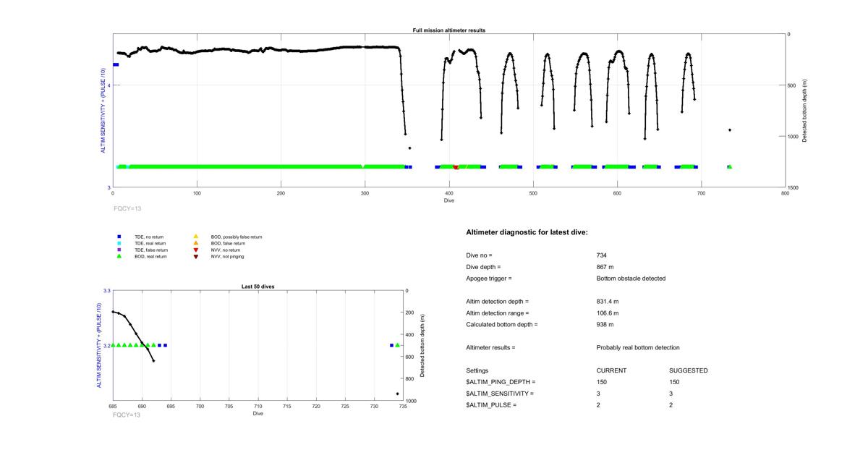Select the 'TDE, no return' legend label
868x450 pixels.
click(150, 237)
